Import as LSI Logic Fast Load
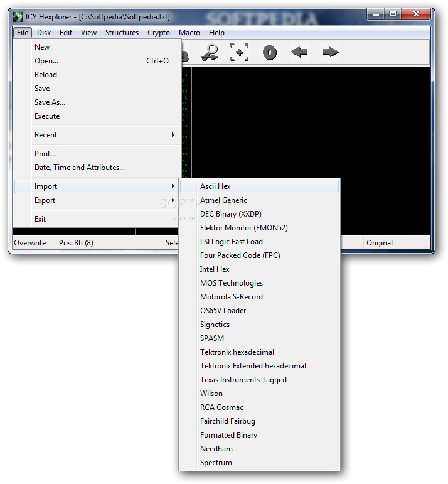Screen dimensions: 448x484 [x=260, y=242]
